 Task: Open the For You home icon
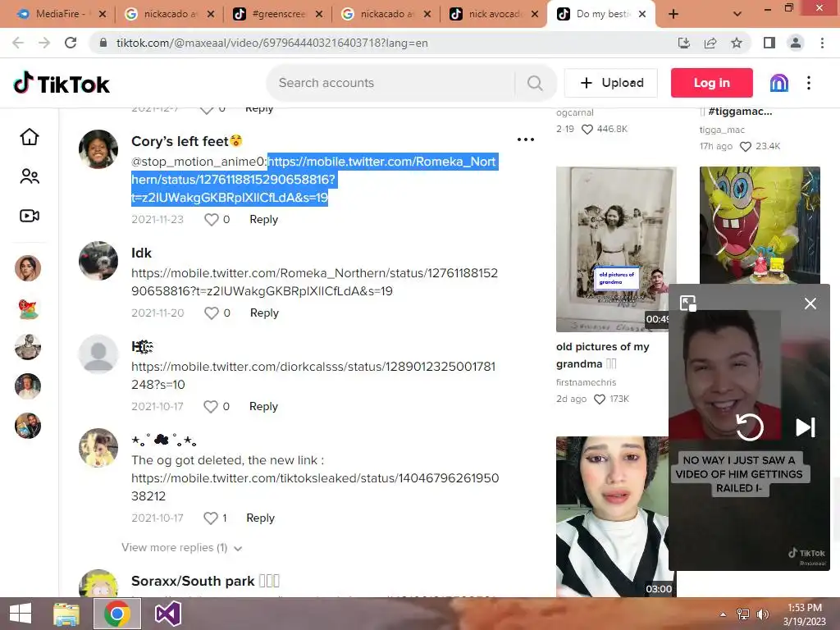tap(30, 137)
